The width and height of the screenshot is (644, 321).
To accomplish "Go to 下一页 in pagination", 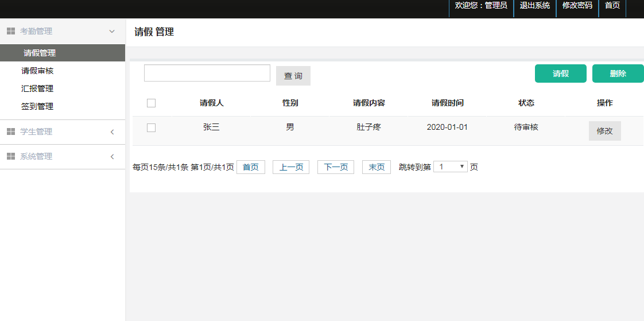I will point(336,167).
